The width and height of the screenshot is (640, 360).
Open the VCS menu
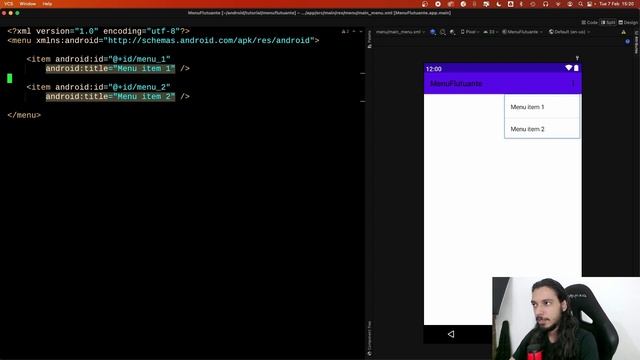click(8, 4)
